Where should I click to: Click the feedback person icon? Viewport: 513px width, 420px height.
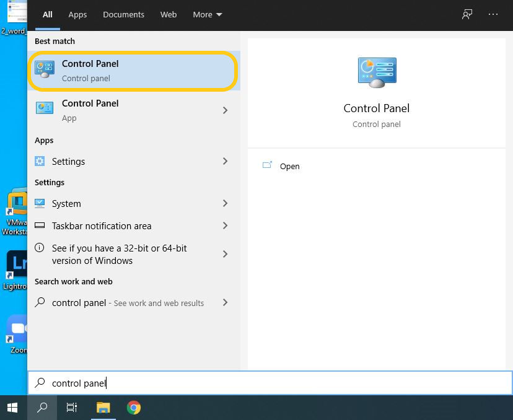467,14
